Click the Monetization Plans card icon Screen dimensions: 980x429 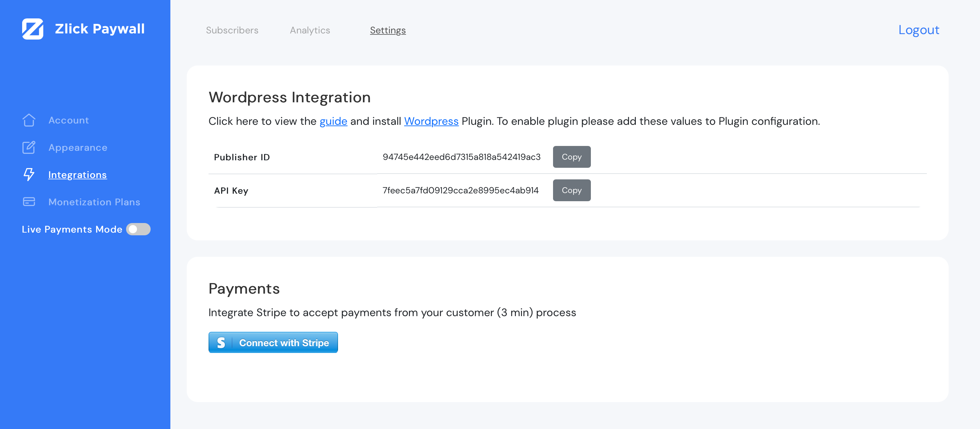click(x=29, y=202)
